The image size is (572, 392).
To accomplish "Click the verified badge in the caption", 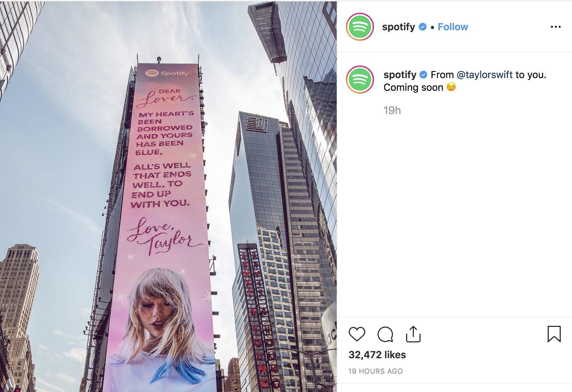I will pyautogui.click(x=424, y=75).
